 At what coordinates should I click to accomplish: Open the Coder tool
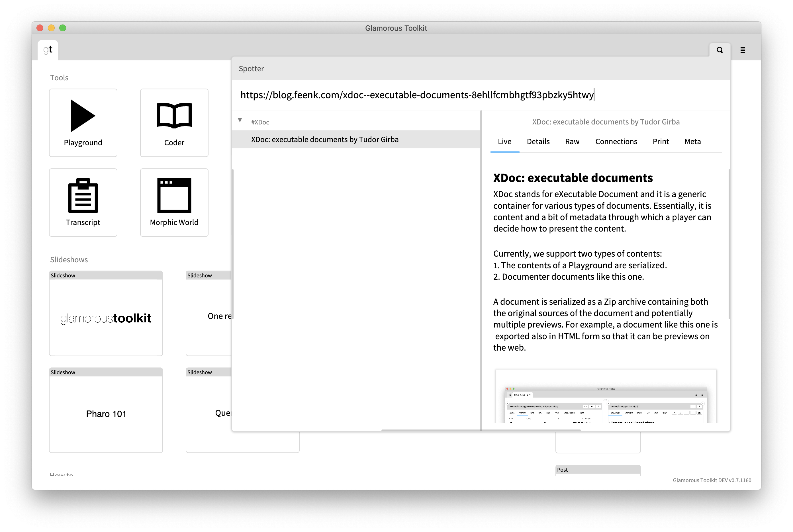coord(174,123)
